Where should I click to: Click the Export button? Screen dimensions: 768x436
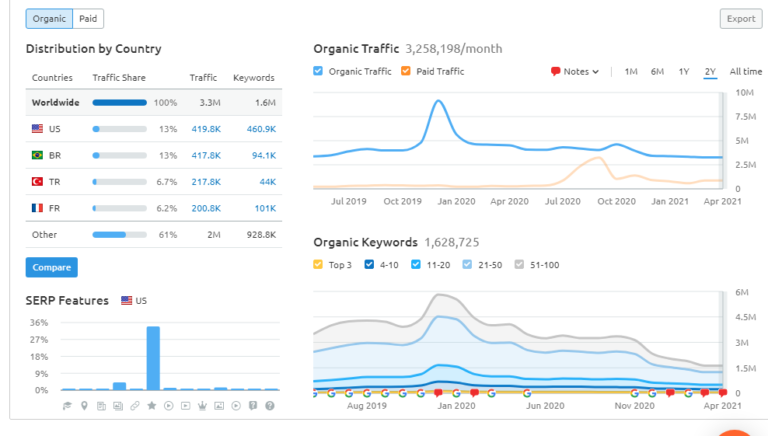click(740, 19)
